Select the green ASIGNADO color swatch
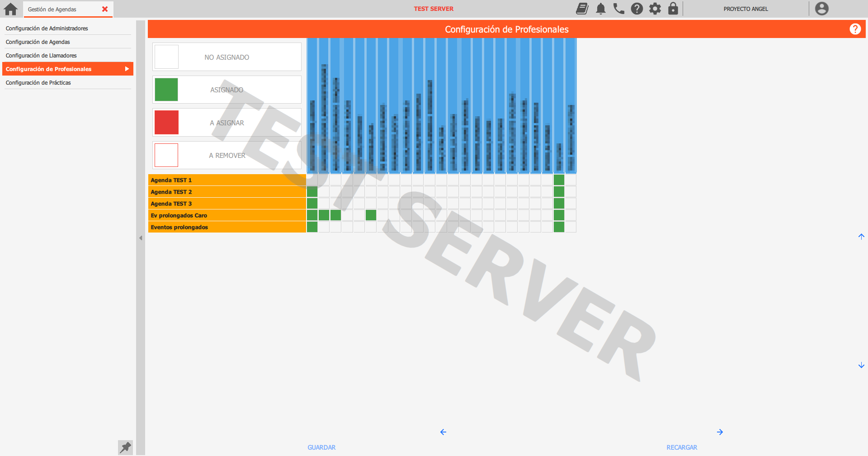The image size is (868, 456). click(166, 90)
